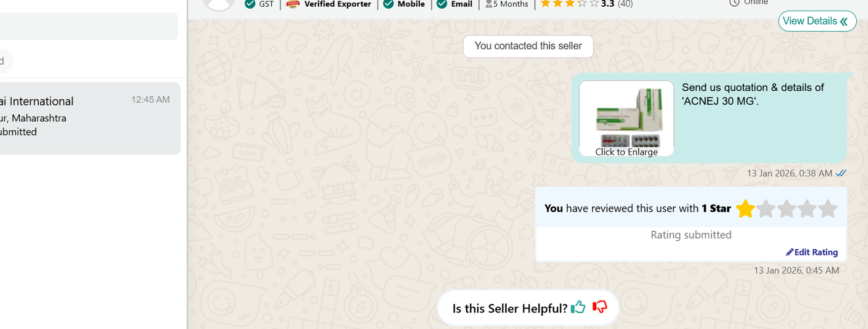Open the International seller conversation in list
The height and width of the screenshot is (329, 868).
pyautogui.click(x=90, y=118)
